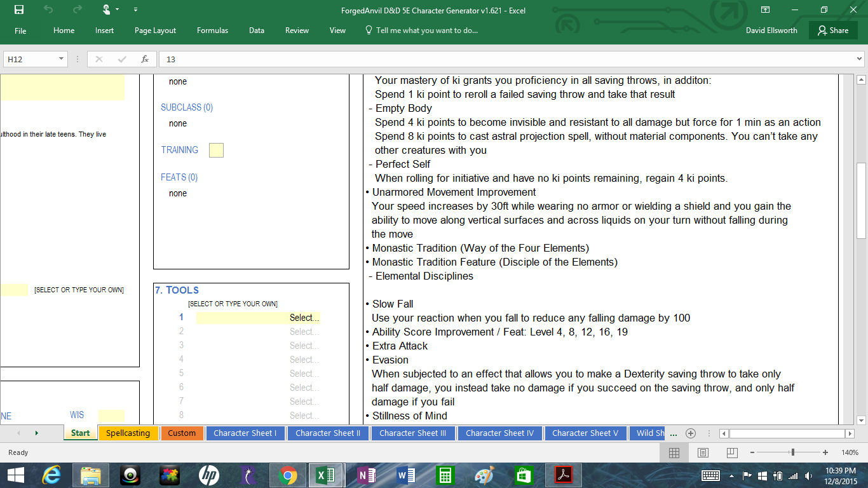Confirm entry with checkmark icon
This screenshot has width=868, height=488.
(x=122, y=59)
